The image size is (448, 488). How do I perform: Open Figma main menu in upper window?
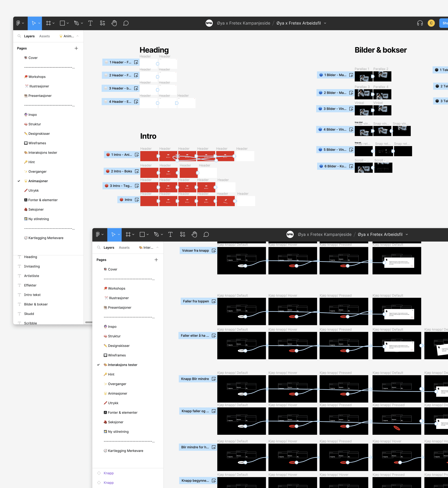[18, 23]
